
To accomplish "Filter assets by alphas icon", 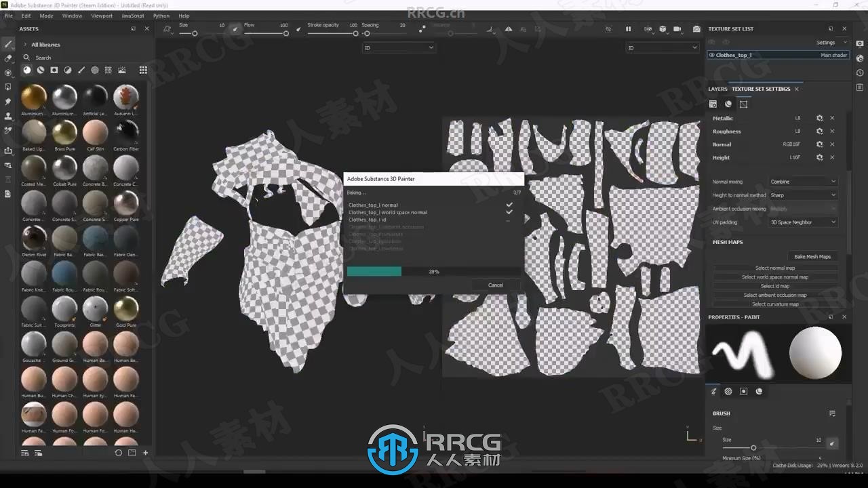I will 95,70.
